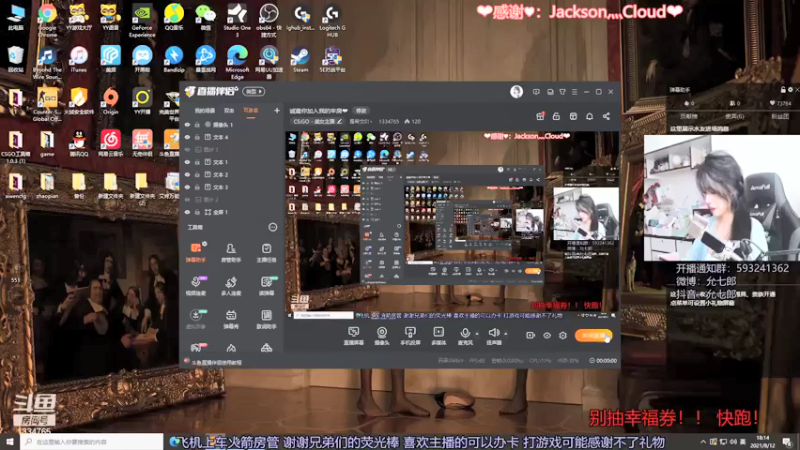Screen dimensions: 800x450
Task: Toggle visibility of 文本 2 source
Action: (187, 174)
